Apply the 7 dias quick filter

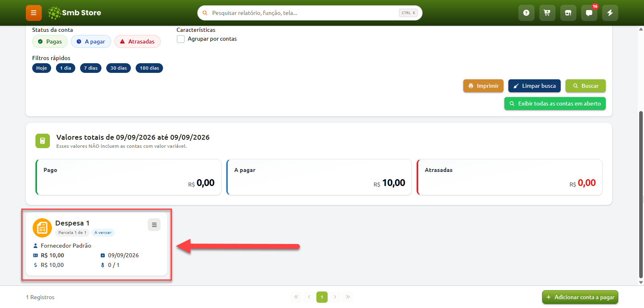coord(91,68)
